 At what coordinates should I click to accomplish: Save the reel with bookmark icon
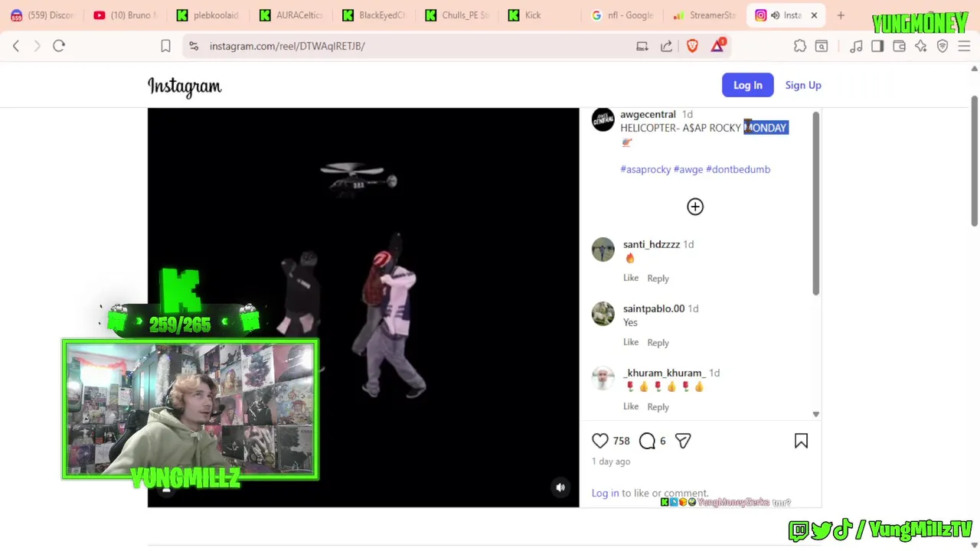click(801, 441)
